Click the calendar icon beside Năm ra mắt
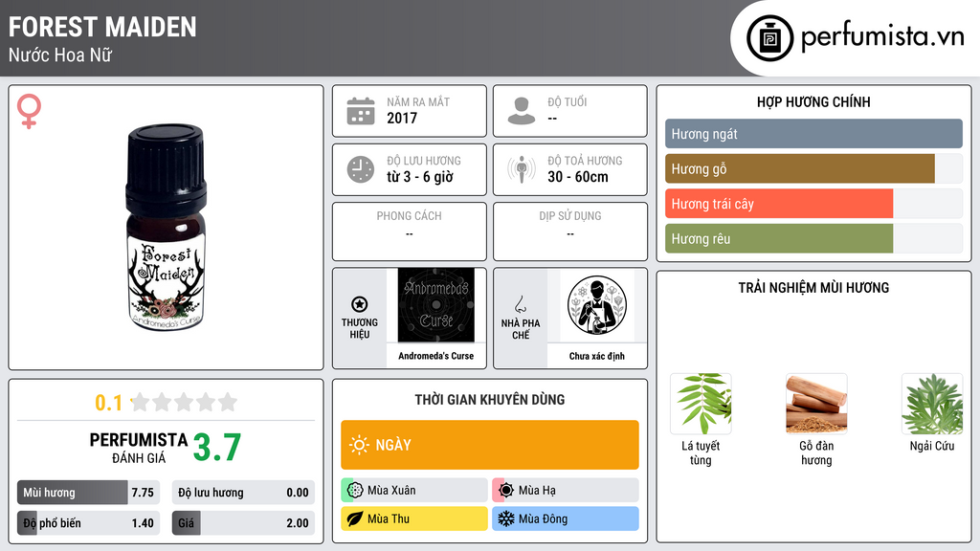This screenshot has width=980, height=551. (x=361, y=111)
